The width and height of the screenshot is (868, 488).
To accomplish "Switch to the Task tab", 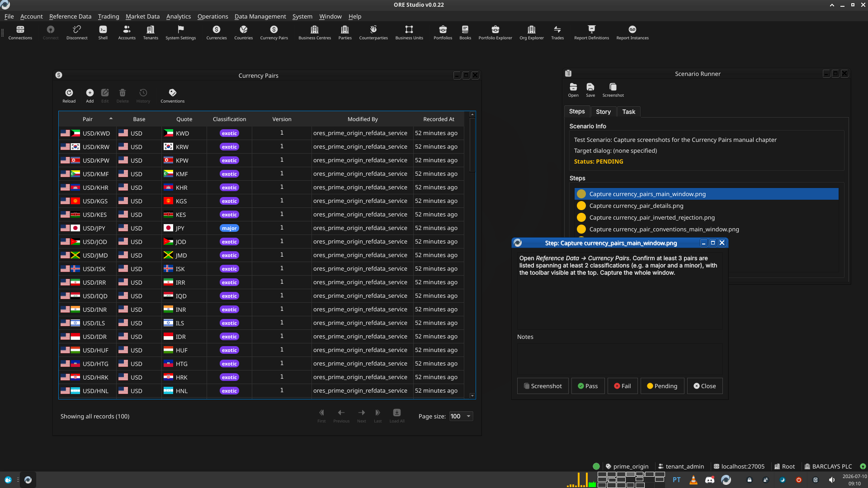I will (x=628, y=112).
